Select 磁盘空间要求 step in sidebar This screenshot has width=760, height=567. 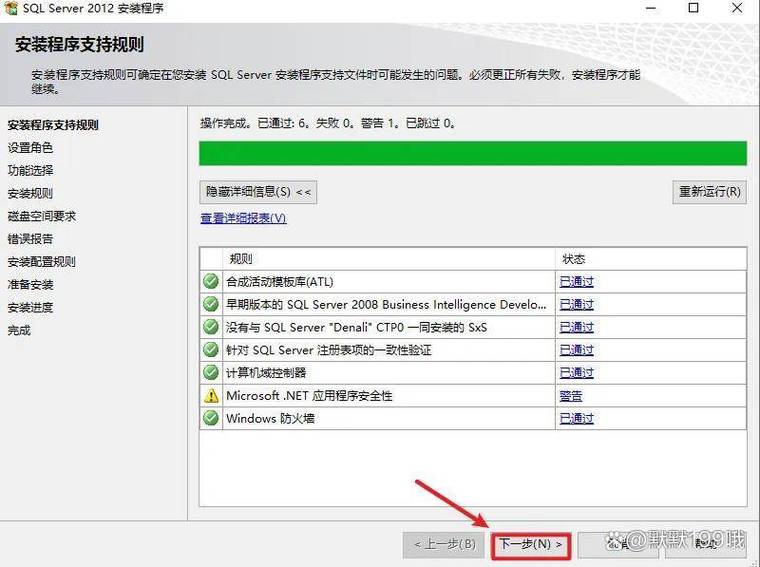pos(42,216)
